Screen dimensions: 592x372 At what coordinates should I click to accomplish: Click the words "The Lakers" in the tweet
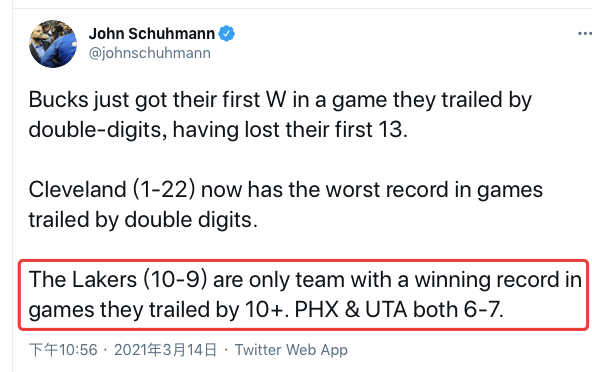coord(83,279)
